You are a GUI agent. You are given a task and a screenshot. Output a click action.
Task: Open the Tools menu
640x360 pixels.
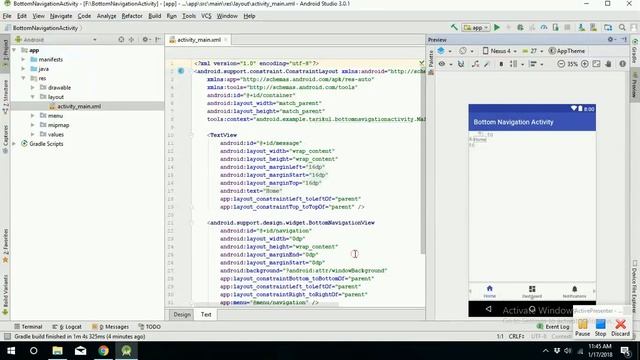click(189, 16)
